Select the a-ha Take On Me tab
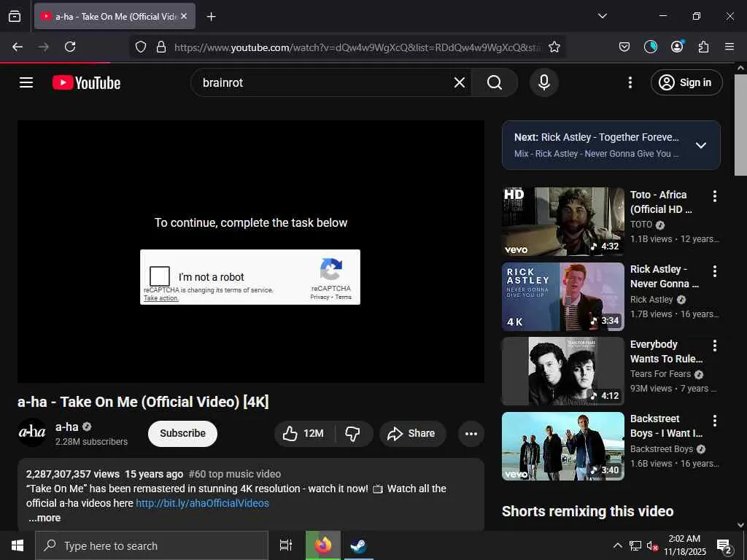The image size is (747, 560). click(x=115, y=16)
